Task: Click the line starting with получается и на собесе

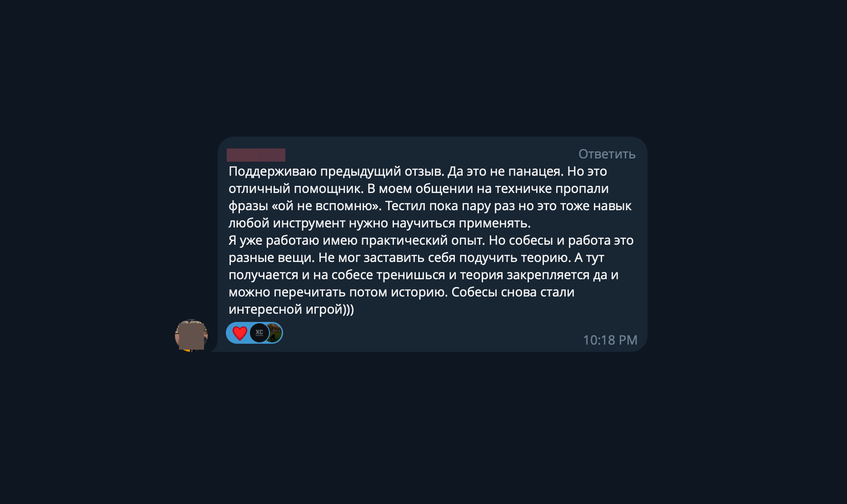Action: pos(423,275)
